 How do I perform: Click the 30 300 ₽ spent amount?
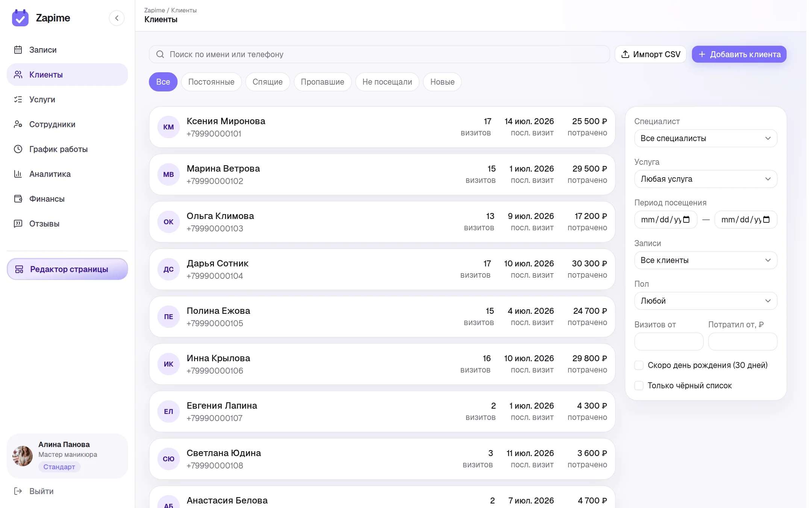[589, 263]
